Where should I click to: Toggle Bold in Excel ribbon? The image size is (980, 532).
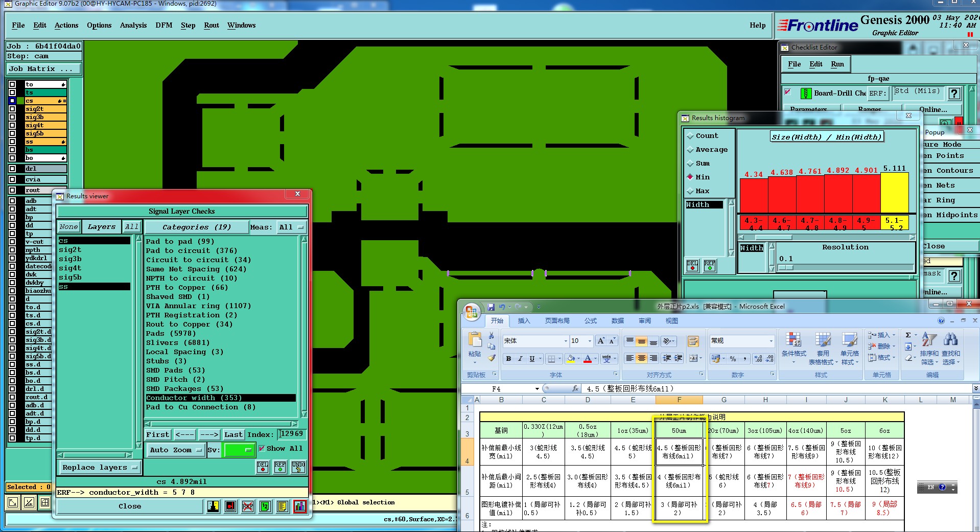click(508, 359)
